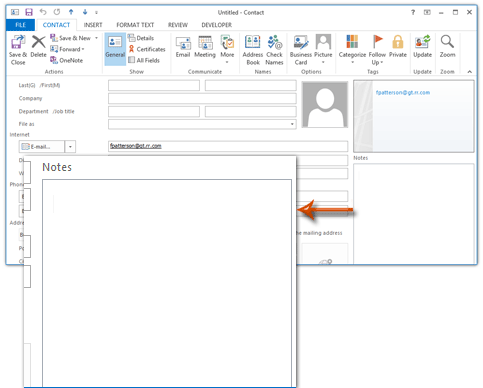Open the FORMAT TEXT tab

135,25
